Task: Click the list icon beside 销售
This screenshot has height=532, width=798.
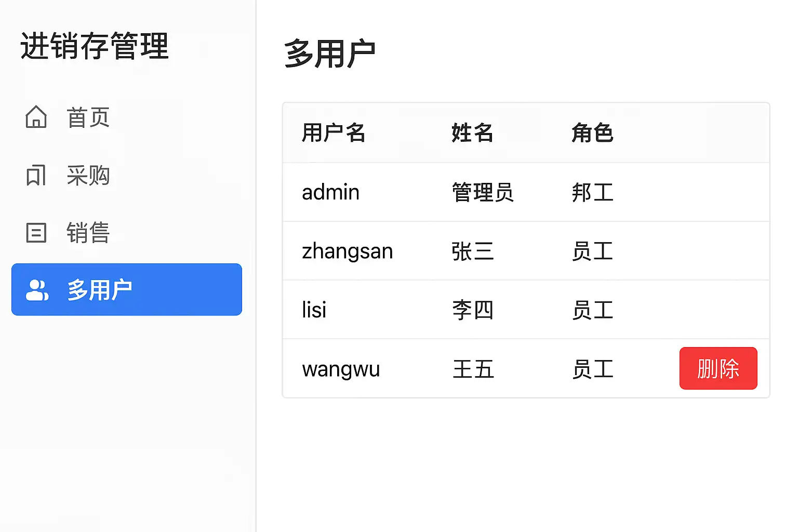Action: pos(36,233)
